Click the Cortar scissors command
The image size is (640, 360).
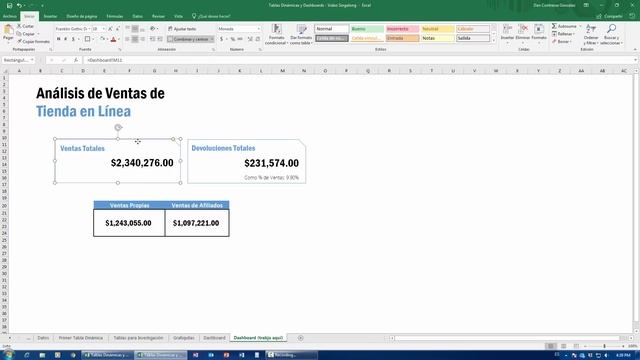25,26
